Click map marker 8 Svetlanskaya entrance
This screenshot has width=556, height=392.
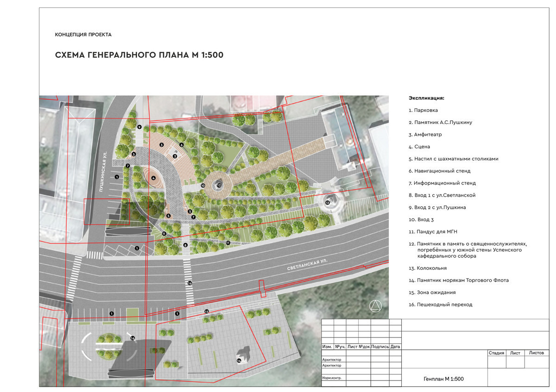click(x=185, y=245)
